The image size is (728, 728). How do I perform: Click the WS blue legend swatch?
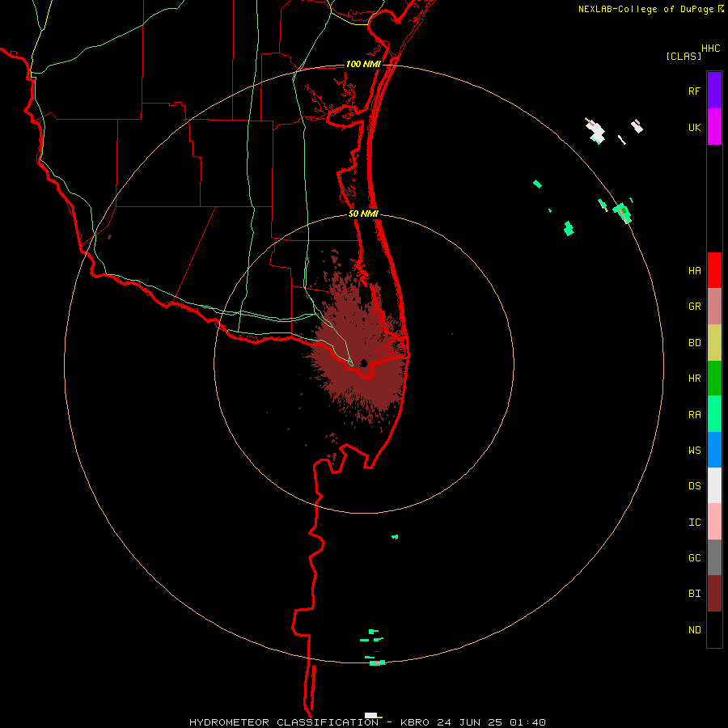(x=714, y=450)
